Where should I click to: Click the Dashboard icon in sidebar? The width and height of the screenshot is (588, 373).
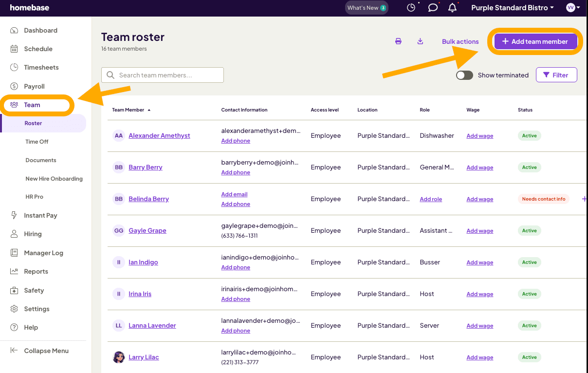[14, 30]
